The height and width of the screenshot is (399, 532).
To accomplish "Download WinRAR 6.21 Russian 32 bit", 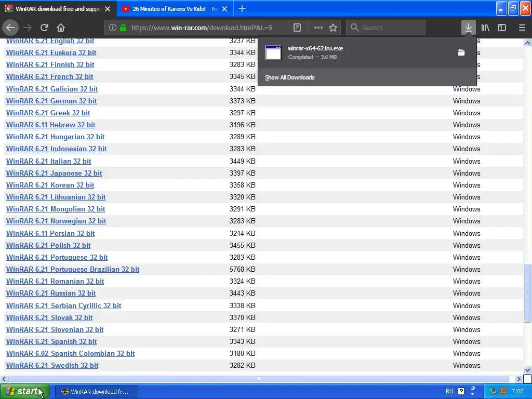I will click(x=51, y=293).
